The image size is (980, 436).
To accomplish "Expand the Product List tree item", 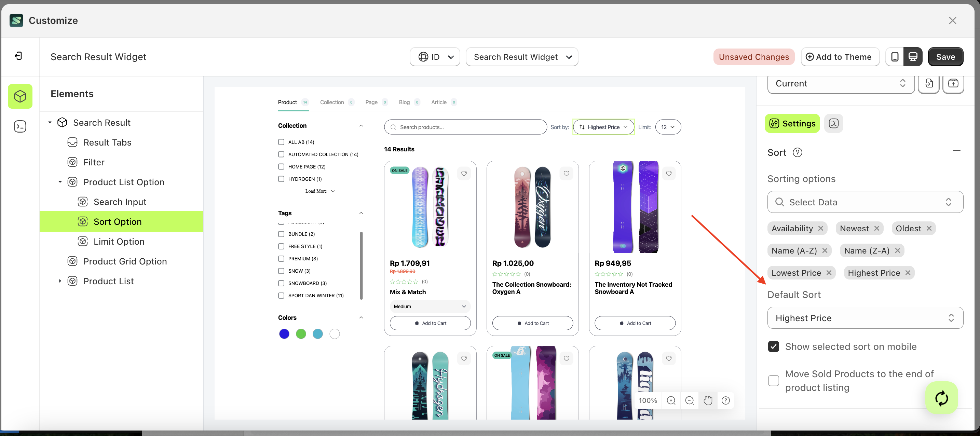I will (x=60, y=281).
